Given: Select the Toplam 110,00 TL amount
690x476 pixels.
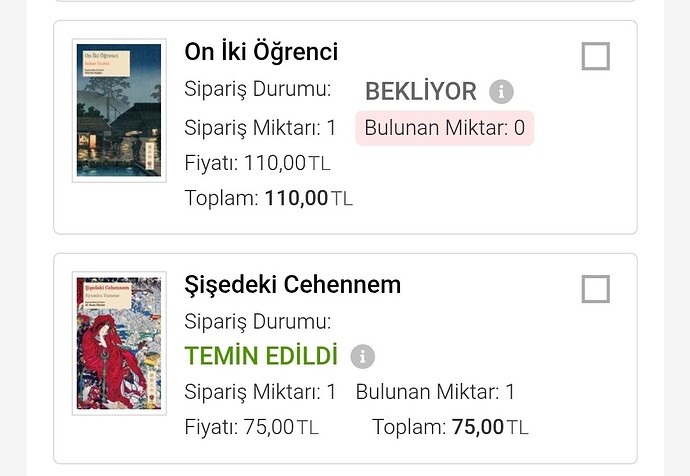Looking at the screenshot, I should pos(268,198).
